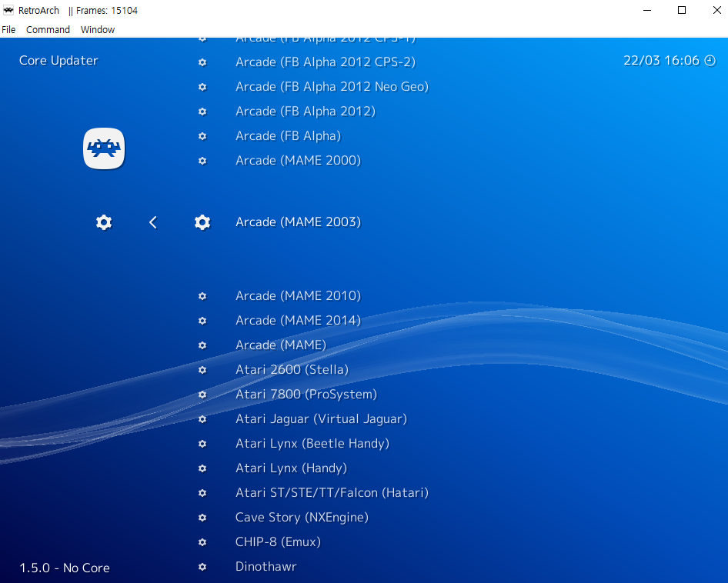Click the gear icon beside Arcade (MAME 2003)

coord(202,222)
